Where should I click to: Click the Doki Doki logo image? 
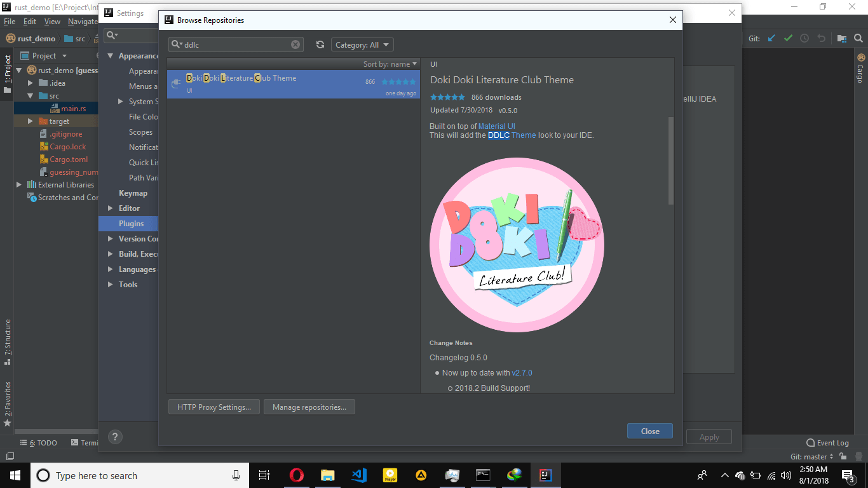pos(517,245)
